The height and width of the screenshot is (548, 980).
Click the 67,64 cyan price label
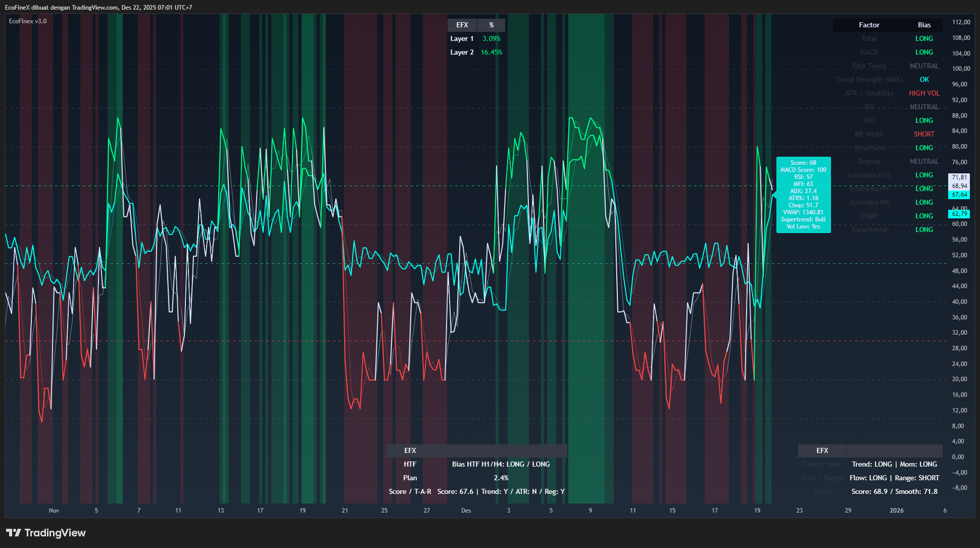click(x=959, y=195)
